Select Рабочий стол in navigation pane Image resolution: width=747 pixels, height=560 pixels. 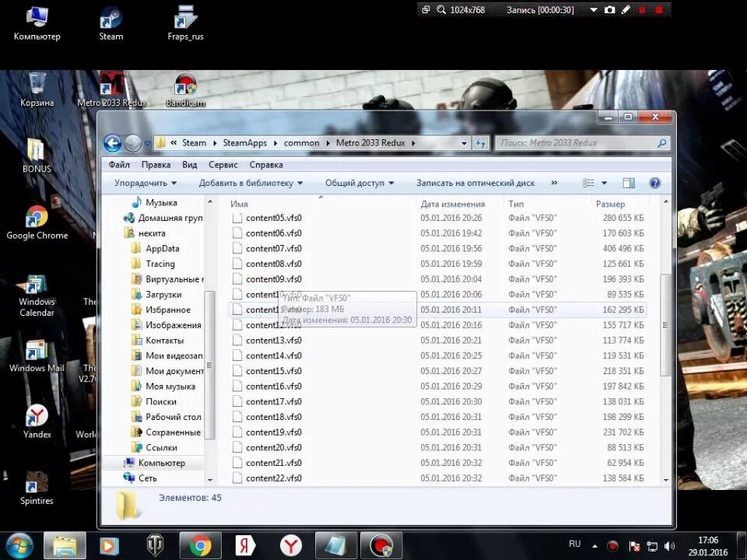click(173, 417)
